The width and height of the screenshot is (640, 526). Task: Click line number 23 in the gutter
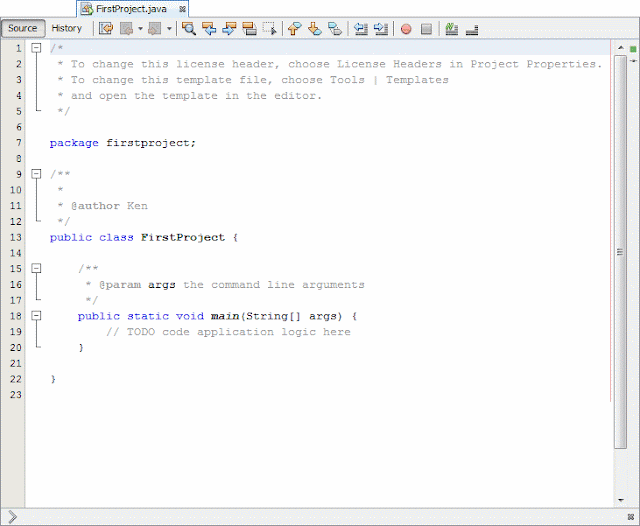click(16, 395)
